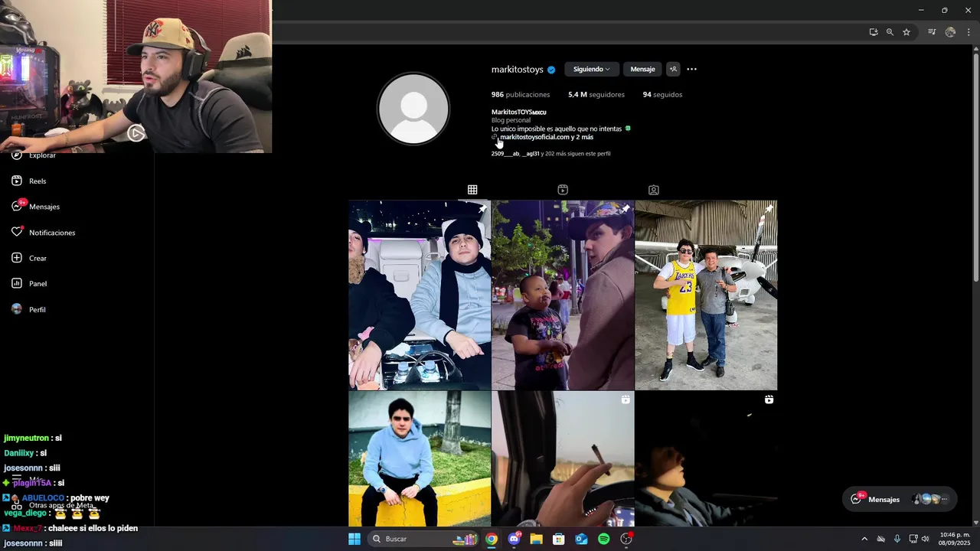Open post of man in blue hoodie
This screenshot has height=551, width=980.
(x=420, y=458)
